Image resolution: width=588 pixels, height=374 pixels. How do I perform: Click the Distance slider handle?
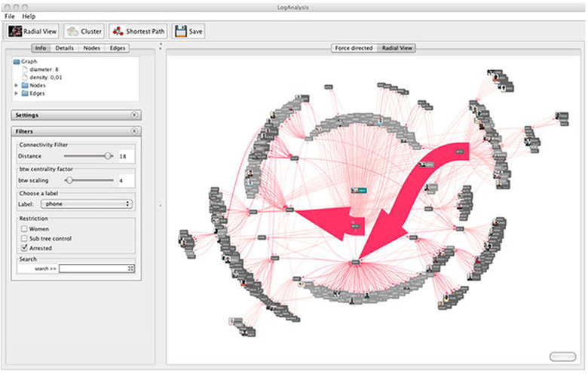108,155
